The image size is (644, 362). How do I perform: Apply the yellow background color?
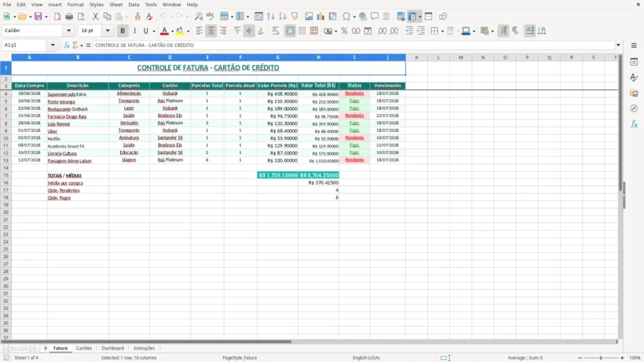point(180,31)
